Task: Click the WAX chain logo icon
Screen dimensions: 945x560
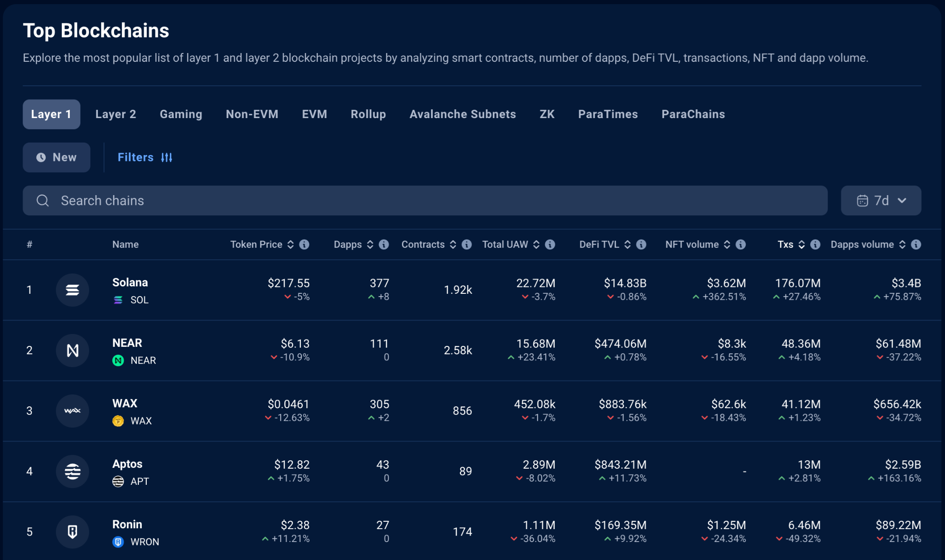Action: [x=72, y=411]
